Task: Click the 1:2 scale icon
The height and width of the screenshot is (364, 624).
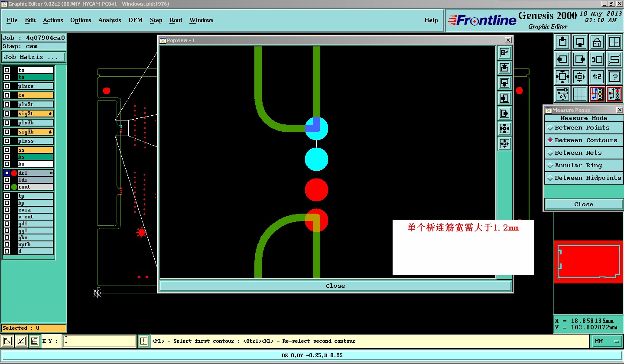Action: point(597,77)
